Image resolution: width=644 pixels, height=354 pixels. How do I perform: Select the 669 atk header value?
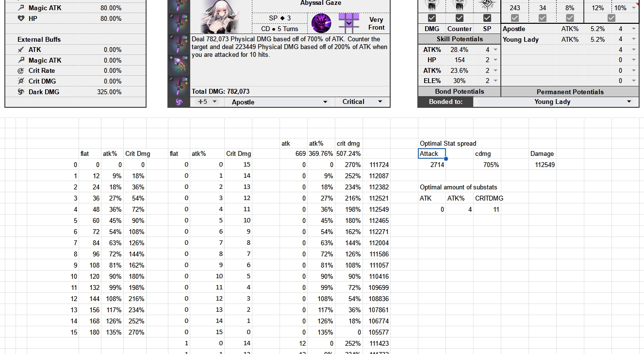[x=300, y=153]
